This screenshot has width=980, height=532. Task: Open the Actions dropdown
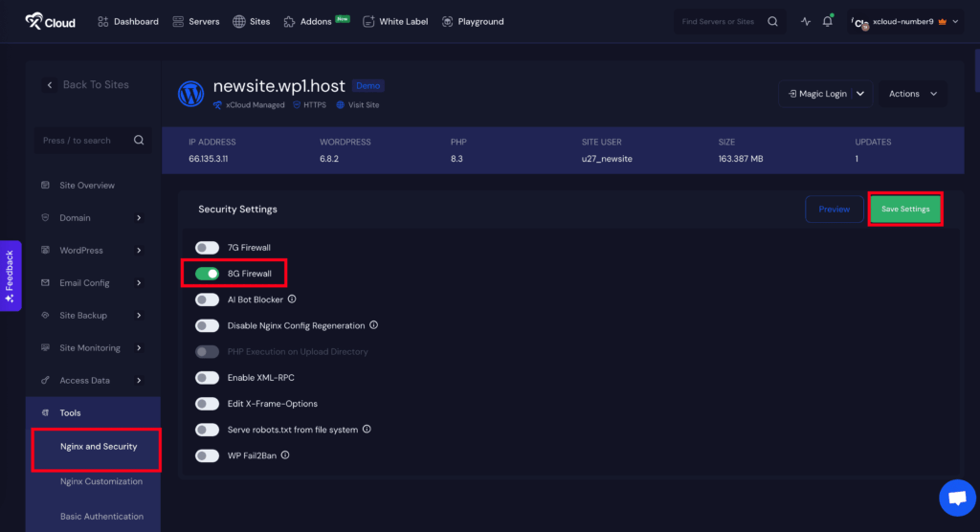[912, 94]
